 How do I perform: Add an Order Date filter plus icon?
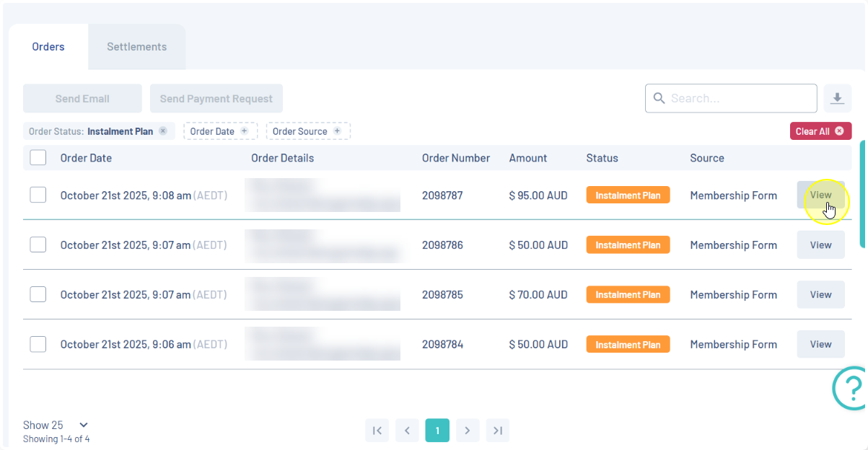(x=244, y=131)
